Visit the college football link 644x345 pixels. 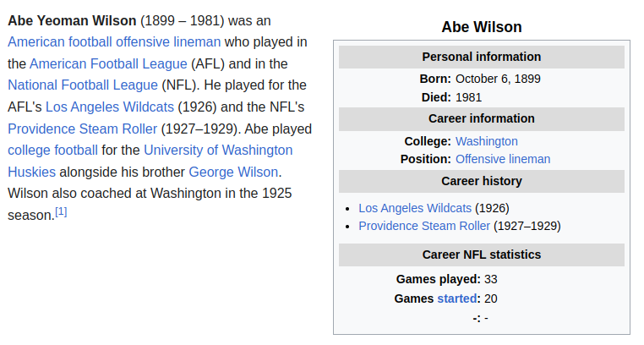pyautogui.click(x=52, y=150)
